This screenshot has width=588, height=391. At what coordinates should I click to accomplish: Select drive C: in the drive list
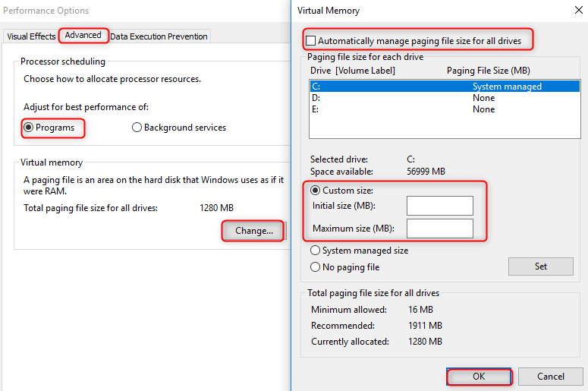(x=315, y=87)
